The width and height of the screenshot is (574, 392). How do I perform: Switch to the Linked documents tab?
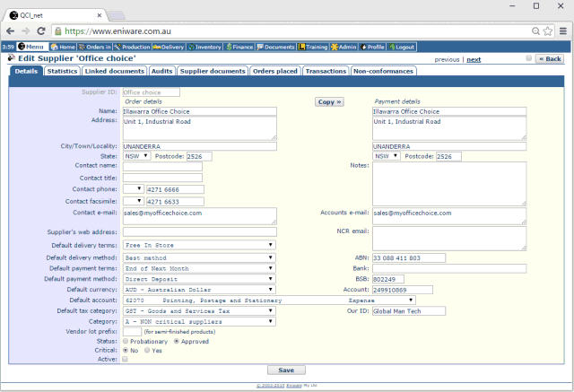[x=115, y=71]
